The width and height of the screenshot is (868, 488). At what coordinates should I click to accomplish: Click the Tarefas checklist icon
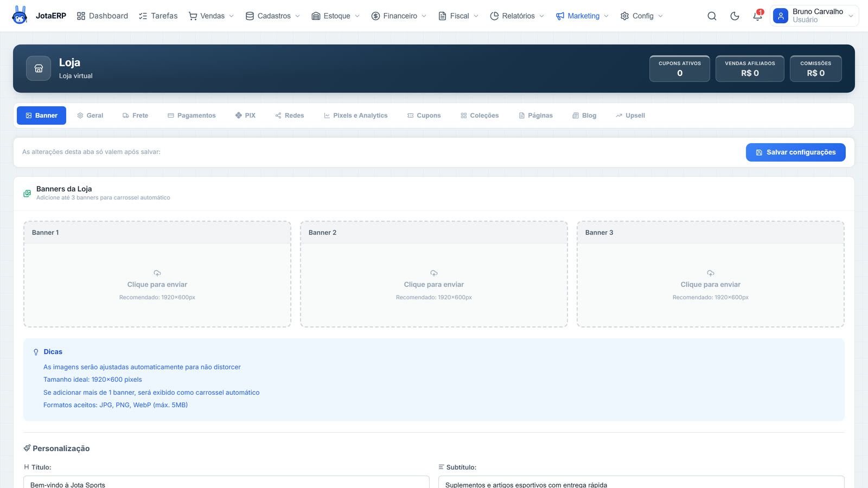(143, 16)
